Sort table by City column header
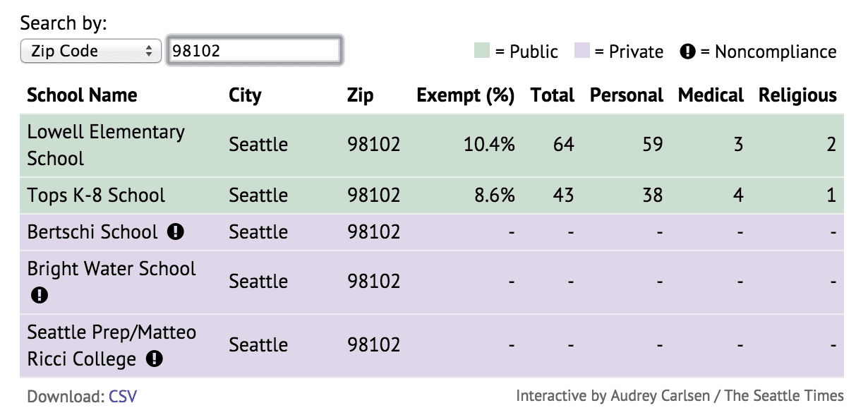 coord(245,95)
